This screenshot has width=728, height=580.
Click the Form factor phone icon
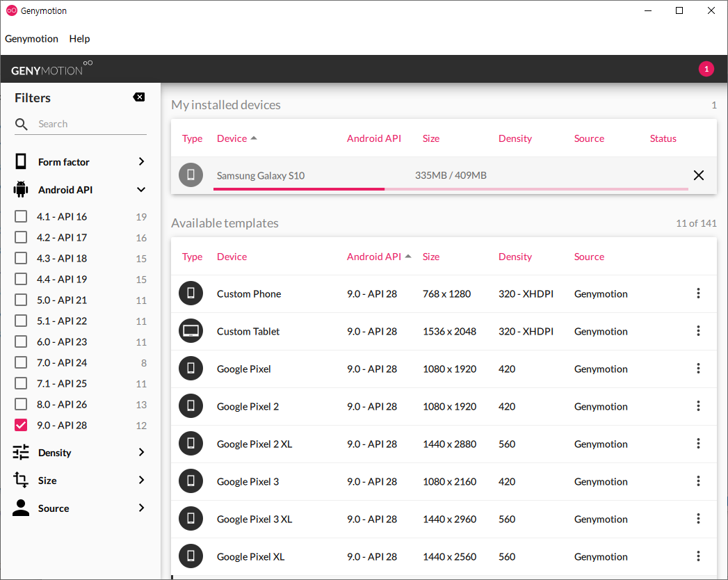point(21,161)
